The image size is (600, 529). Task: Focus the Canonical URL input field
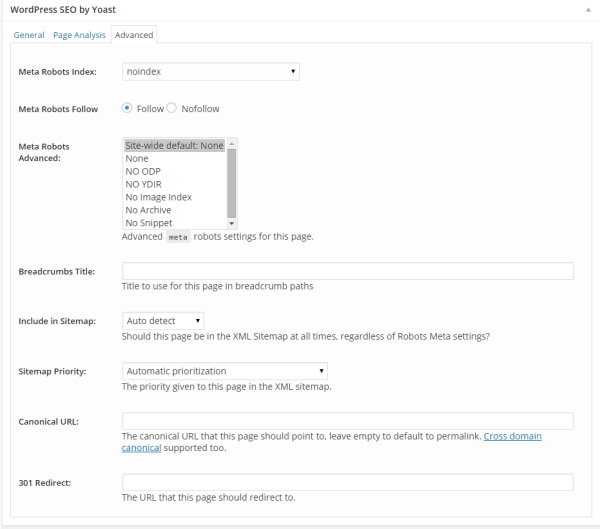point(347,421)
